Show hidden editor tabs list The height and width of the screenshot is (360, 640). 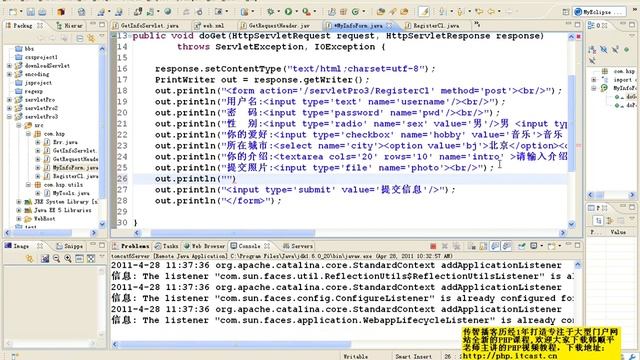point(477,25)
